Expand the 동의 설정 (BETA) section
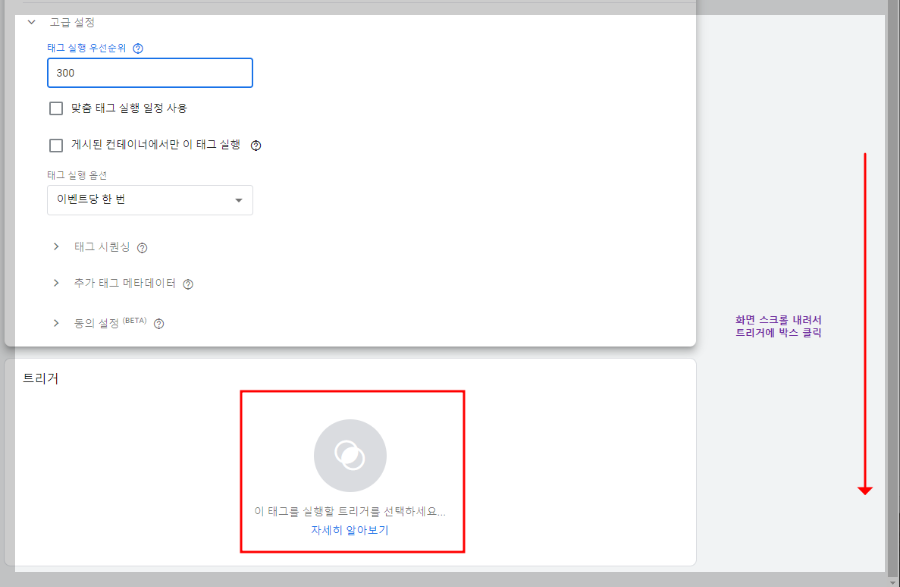 pyautogui.click(x=57, y=323)
